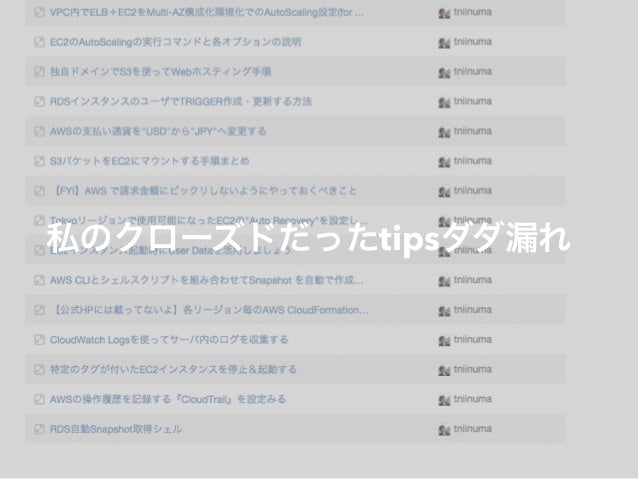Click the document icon beside Tokyoリージョン article
The width and height of the screenshot is (638, 479).
[39, 221]
